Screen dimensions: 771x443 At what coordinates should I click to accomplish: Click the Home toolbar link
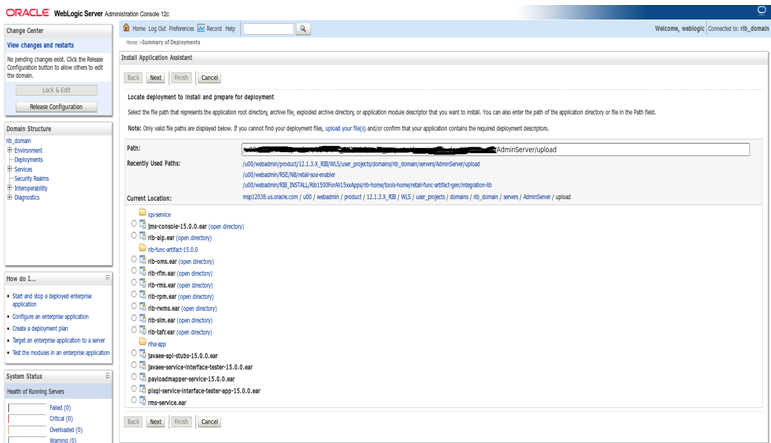coord(139,29)
